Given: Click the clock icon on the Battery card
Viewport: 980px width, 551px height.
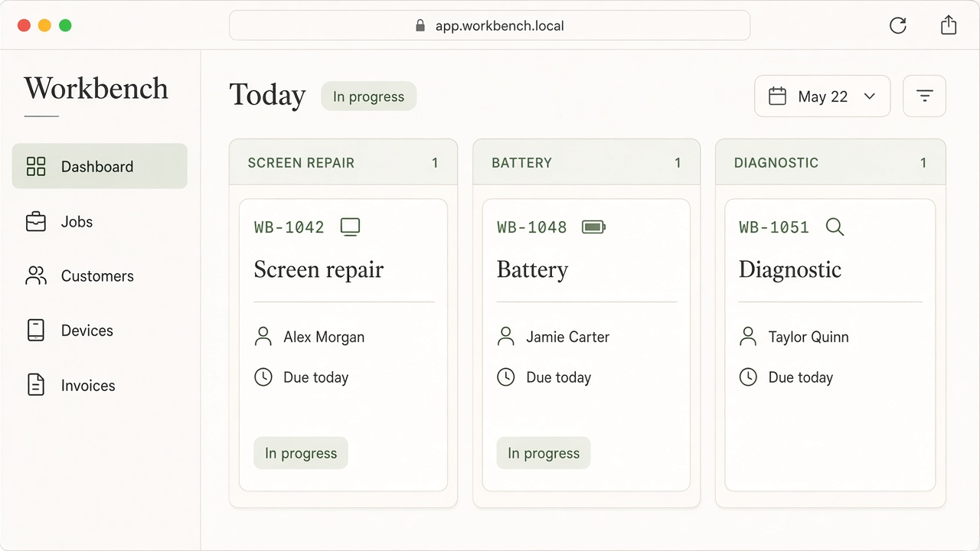Looking at the screenshot, I should click(x=506, y=377).
